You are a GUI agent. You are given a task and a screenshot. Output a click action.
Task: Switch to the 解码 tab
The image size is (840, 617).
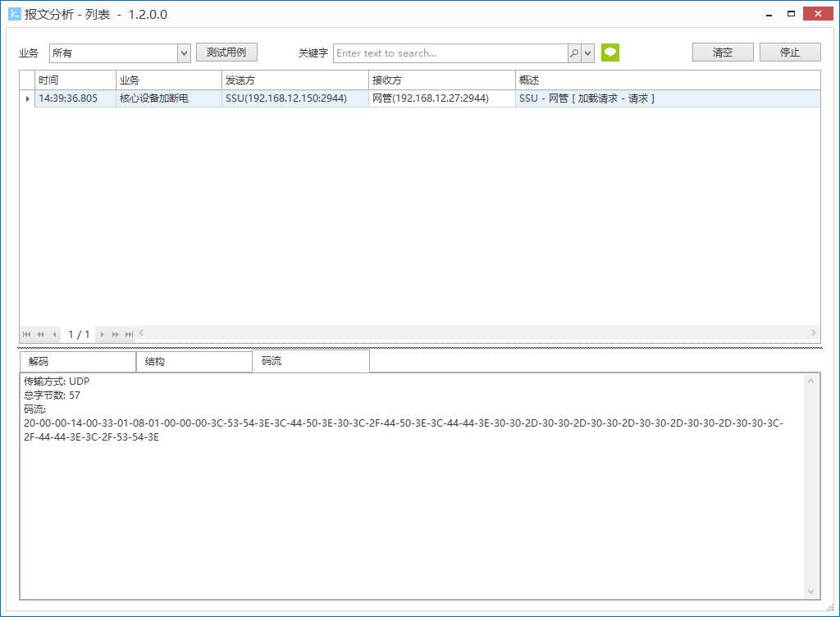[78, 362]
